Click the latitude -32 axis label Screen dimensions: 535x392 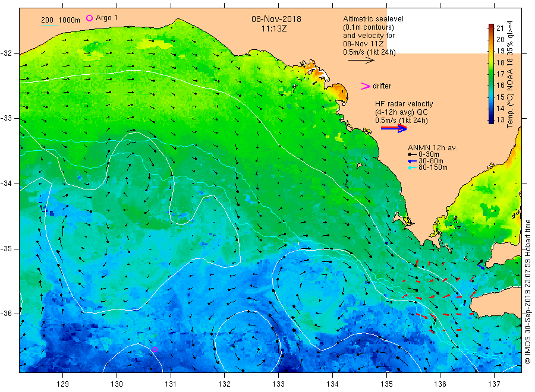tap(6, 53)
